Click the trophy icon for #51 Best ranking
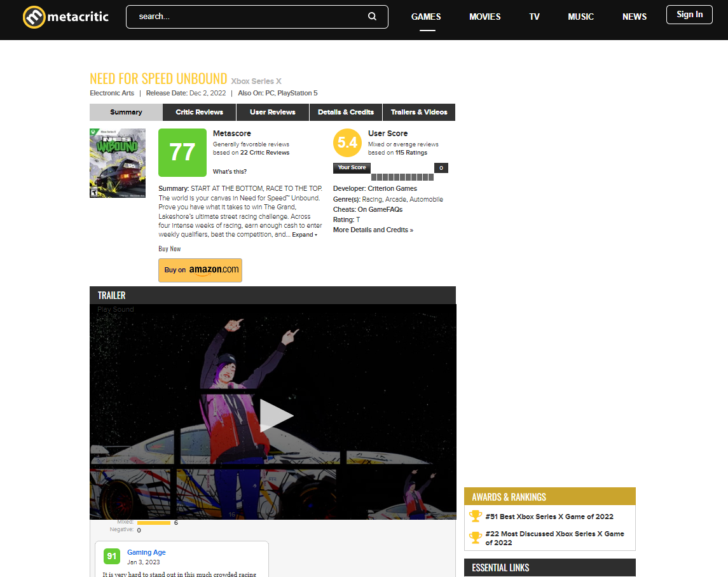 point(476,516)
